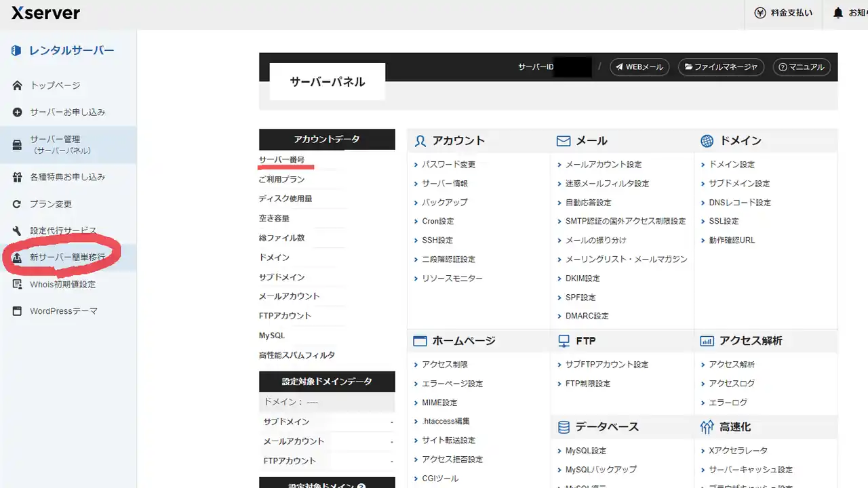
Task: Open 迷惑メールフィルタ設定 link
Action: click(x=607, y=184)
